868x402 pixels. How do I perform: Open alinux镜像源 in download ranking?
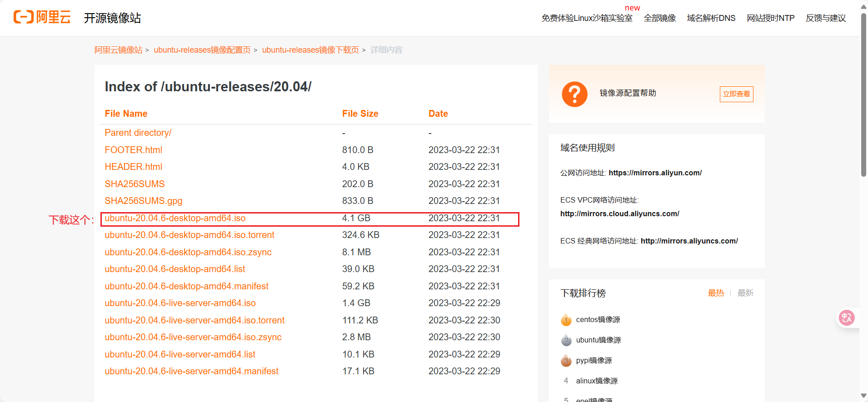597,381
